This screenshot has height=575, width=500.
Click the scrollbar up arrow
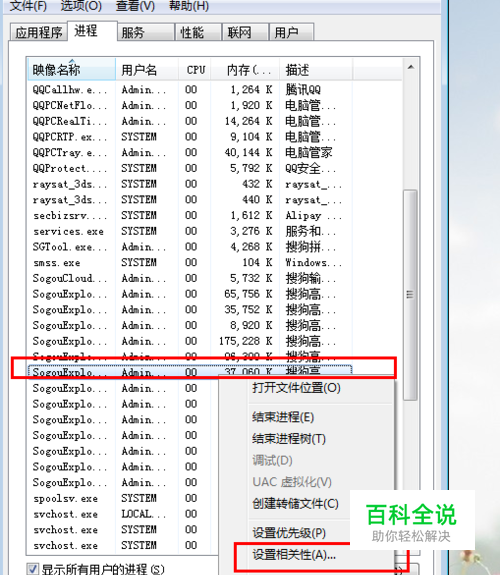410,67
